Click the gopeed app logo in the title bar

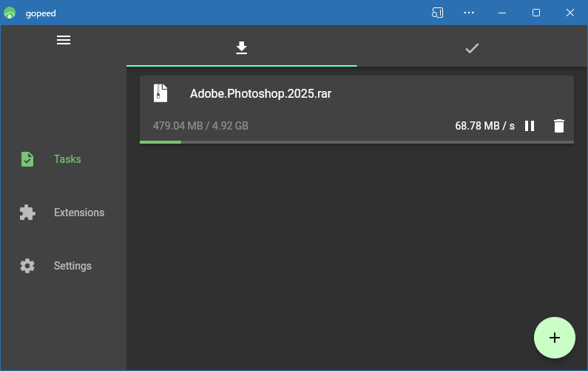[10, 13]
